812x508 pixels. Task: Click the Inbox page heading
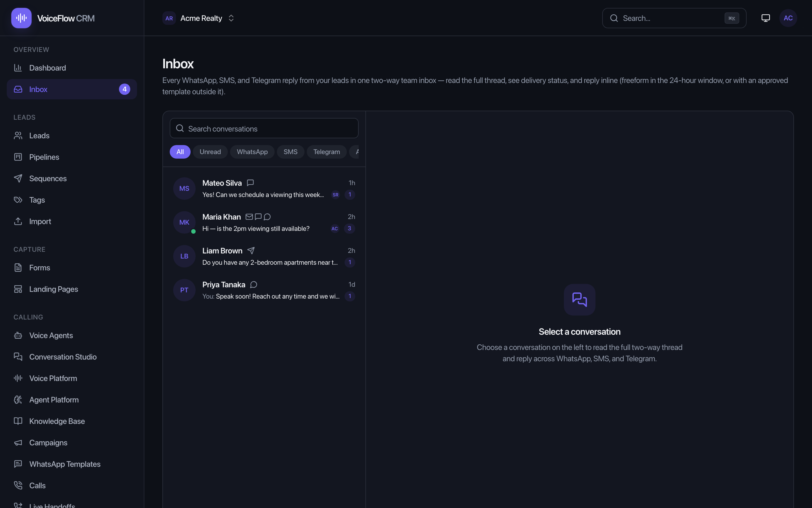point(178,64)
